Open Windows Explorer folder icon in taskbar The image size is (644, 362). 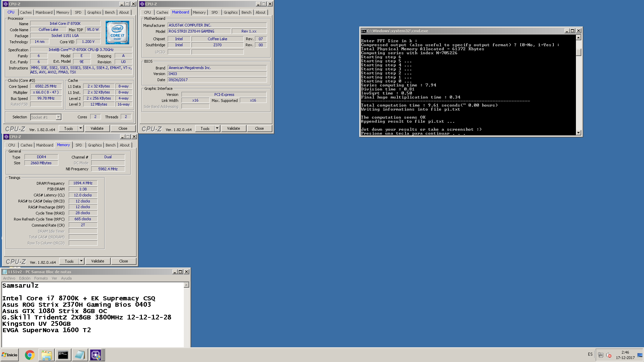pos(46,355)
